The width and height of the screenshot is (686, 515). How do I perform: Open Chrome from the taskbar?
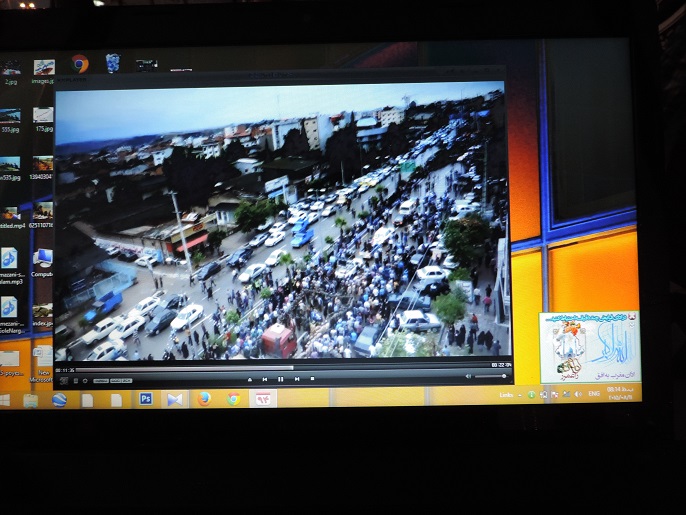point(233,398)
